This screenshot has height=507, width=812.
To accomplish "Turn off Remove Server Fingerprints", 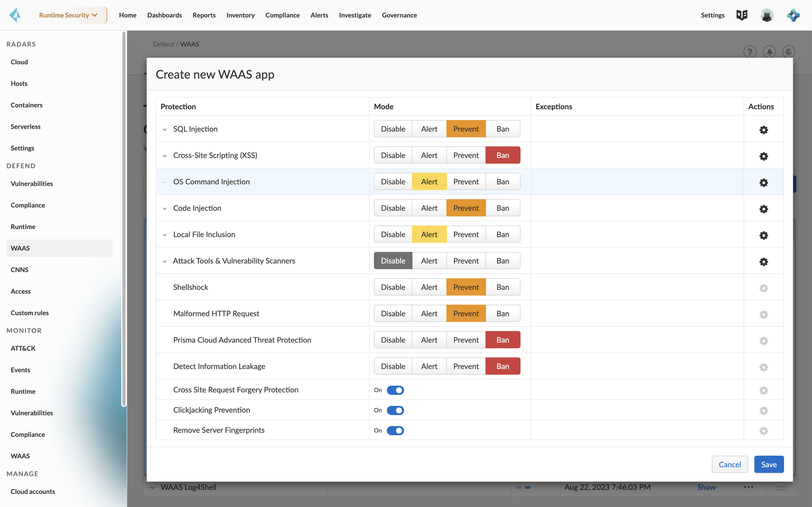I will point(396,431).
